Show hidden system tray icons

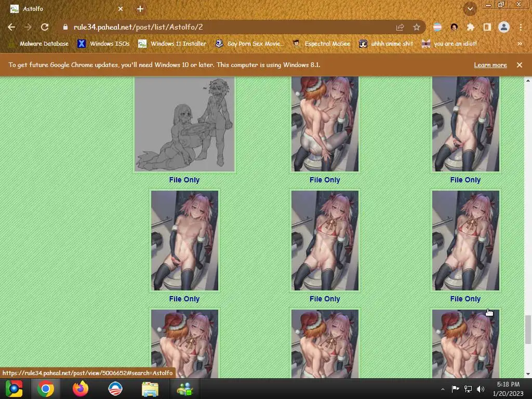tap(443, 389)
